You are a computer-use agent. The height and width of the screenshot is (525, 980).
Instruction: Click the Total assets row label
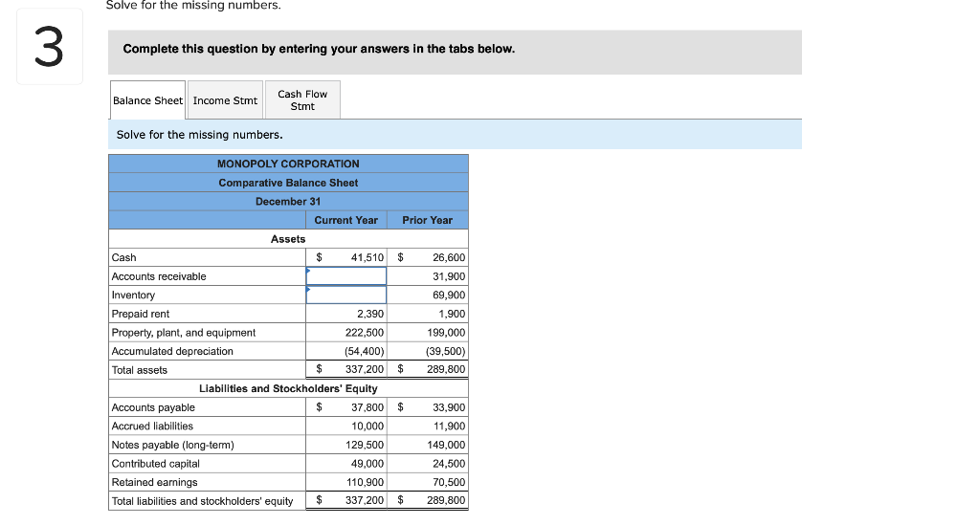(140, 369)
